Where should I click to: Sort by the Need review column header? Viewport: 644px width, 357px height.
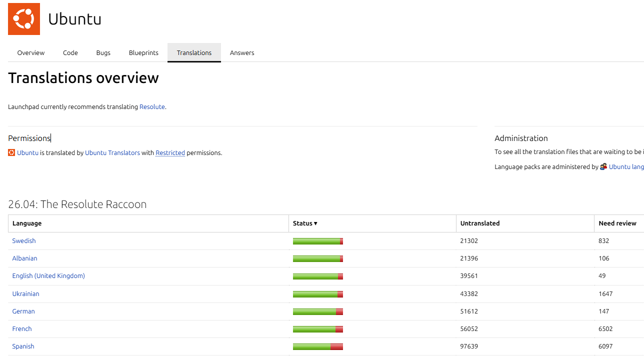point(617,223)
